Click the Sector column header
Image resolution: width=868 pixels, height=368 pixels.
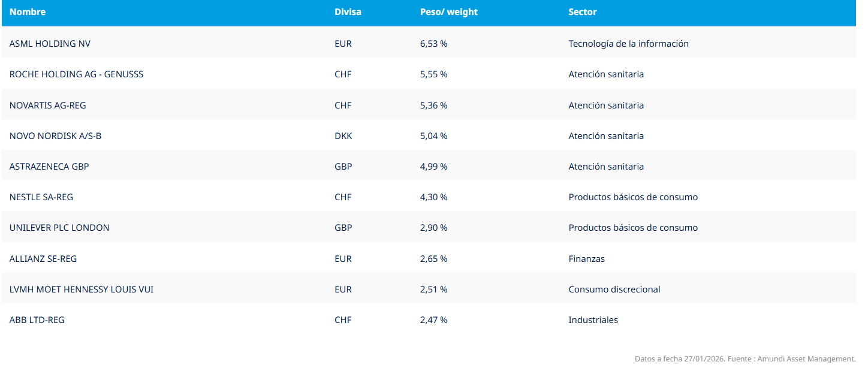pyautogui.click(x=582, y=12)
